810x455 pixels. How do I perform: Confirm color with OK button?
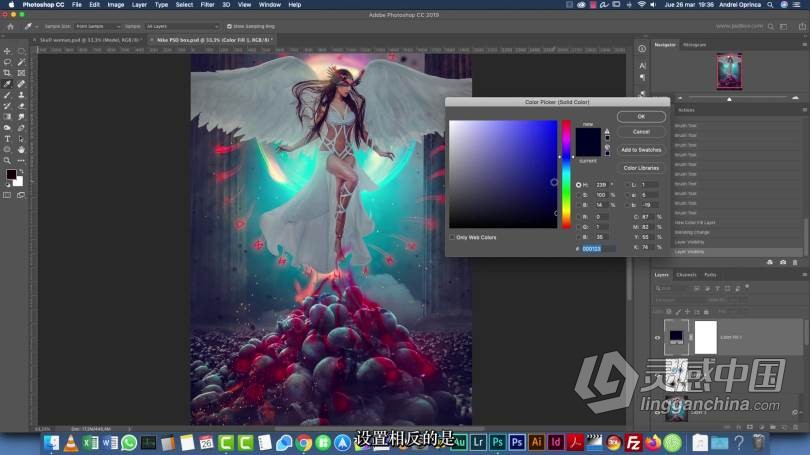[x=641, y=117]
